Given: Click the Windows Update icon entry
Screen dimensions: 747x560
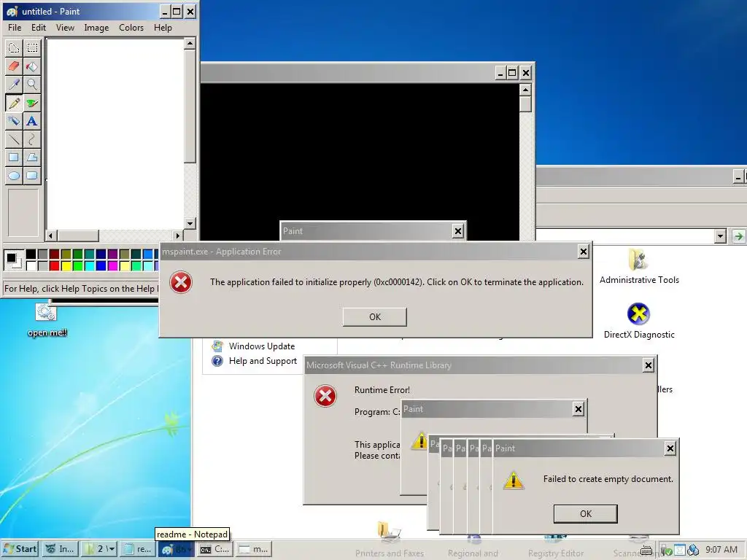Looking at the screenshot, I should click(253, 346).
